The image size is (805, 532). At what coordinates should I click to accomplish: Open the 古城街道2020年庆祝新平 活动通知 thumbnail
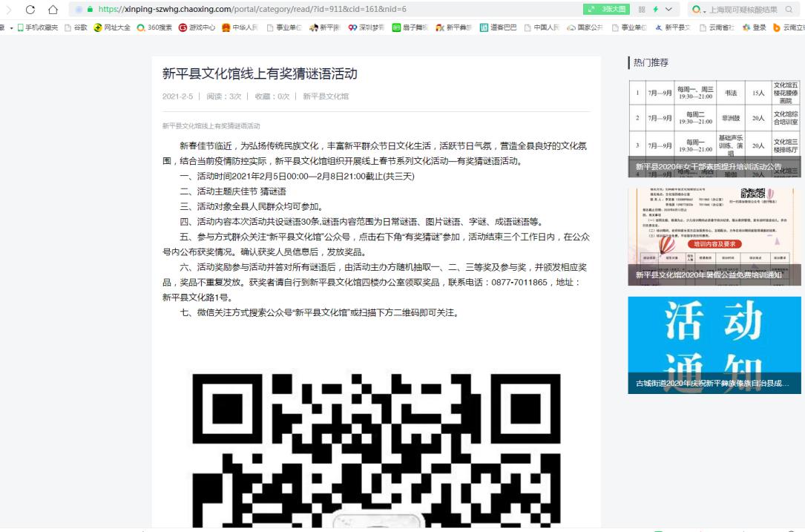pyautogui.click(x=714, y=345)
